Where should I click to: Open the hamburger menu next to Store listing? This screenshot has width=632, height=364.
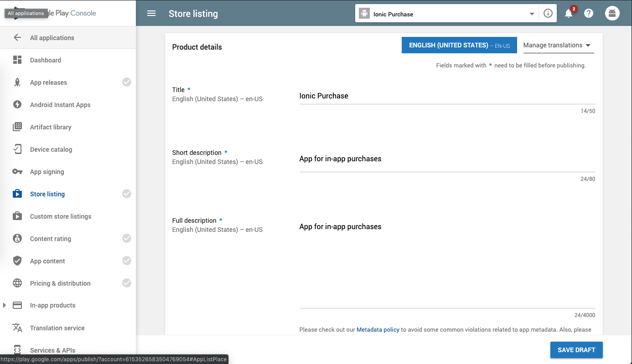click(151, 14)
